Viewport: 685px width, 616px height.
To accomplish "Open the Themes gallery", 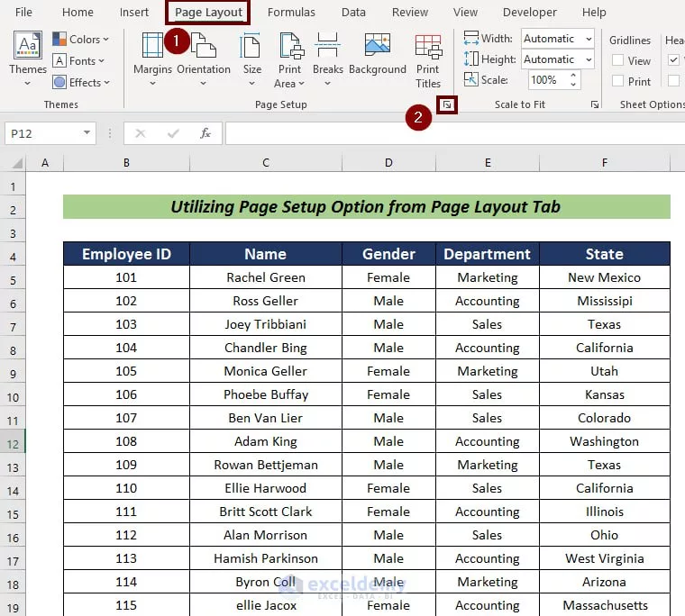I will click(x=28, y=56).
